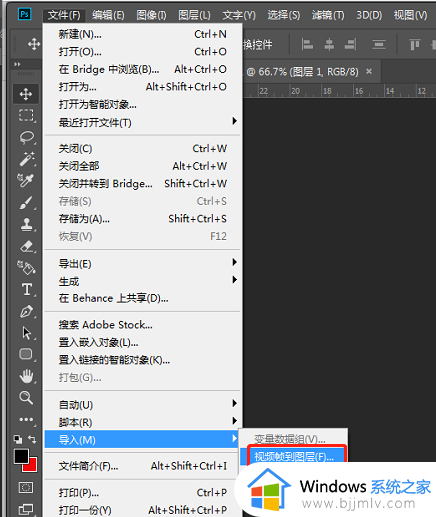Screen dimensions: 436x517
Task: Select the Pen tool
Action: click(x=26, y=311)
